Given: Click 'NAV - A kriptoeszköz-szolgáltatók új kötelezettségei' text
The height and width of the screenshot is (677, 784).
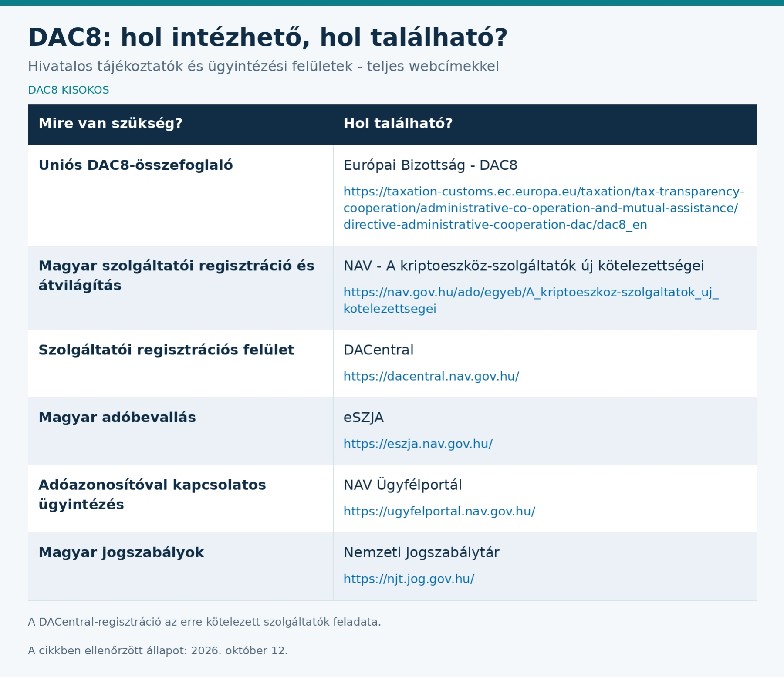Looking at the screenshot, I should 524,266.
